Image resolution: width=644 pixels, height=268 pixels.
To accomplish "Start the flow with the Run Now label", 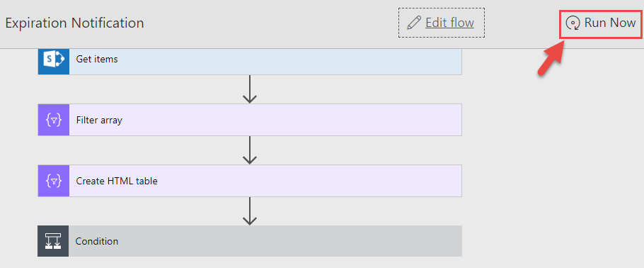I will [x=610, y=23].
